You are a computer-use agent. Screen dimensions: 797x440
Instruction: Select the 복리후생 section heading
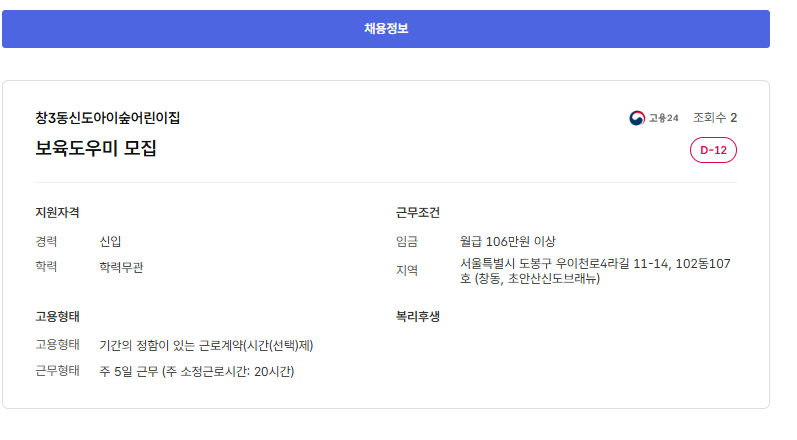point(418,316)
